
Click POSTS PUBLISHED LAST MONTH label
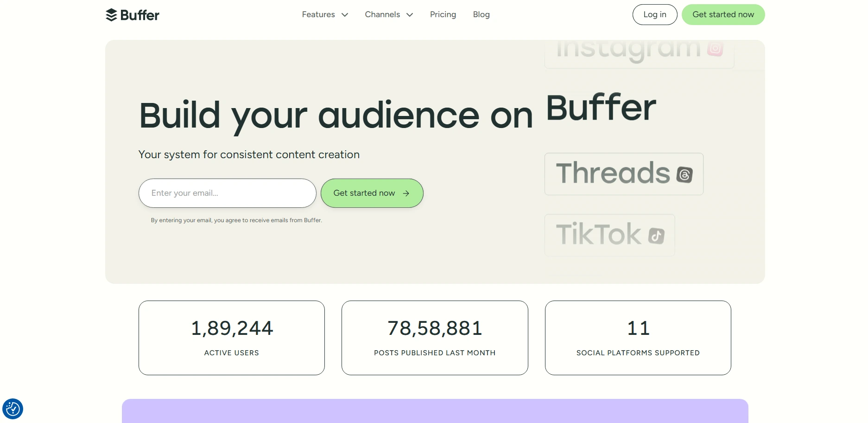pyautogui.click(x=435, y=353)
